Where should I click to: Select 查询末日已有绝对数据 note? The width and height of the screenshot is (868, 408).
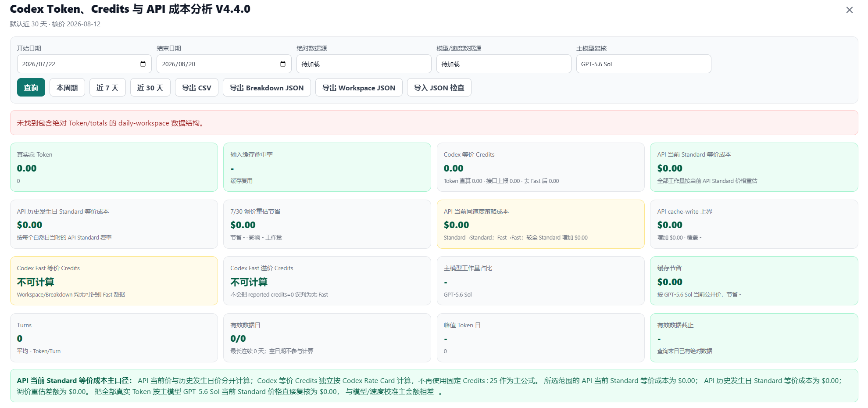685,351
